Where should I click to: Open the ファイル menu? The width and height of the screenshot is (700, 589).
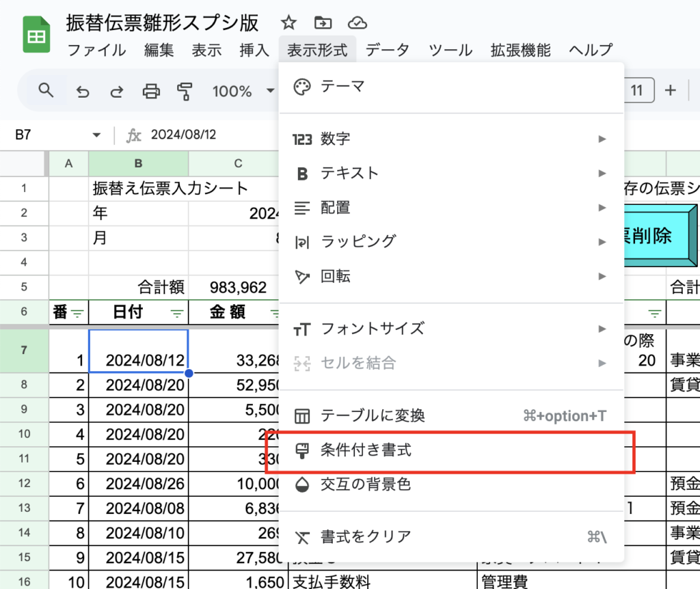tap(96, 50)
